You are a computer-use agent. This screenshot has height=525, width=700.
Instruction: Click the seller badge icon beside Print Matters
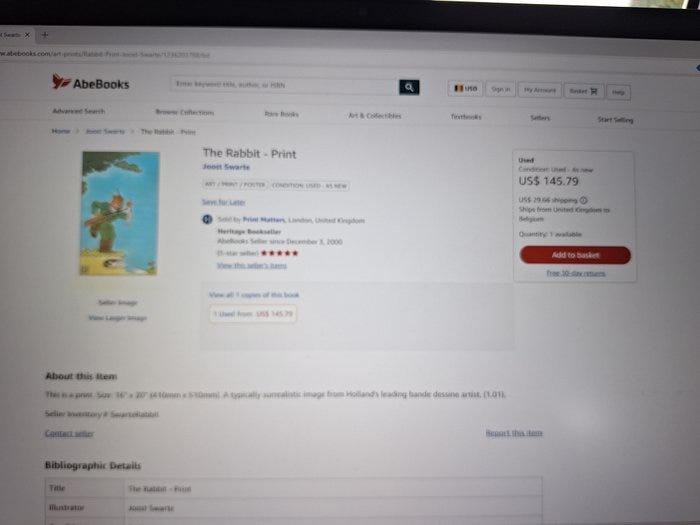click(207, 219)
